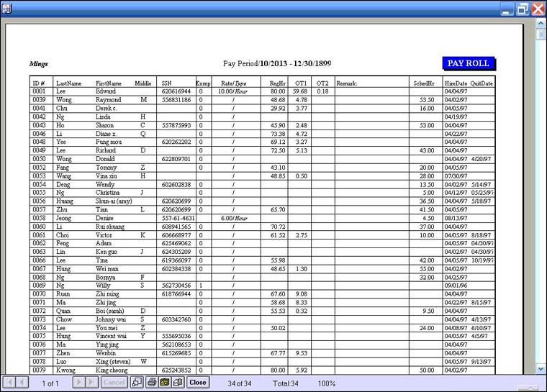
Task: Click scrollbar down arrow
Action: [541, 368]
